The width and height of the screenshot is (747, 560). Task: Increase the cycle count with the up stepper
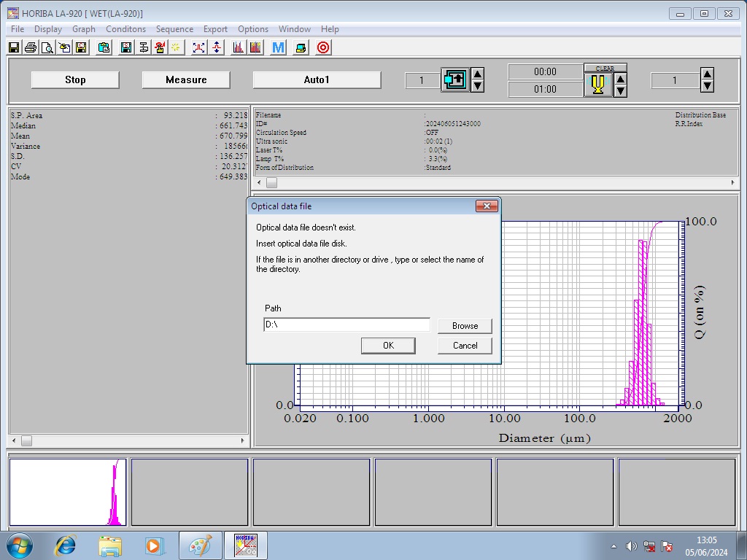coord(478,74)
